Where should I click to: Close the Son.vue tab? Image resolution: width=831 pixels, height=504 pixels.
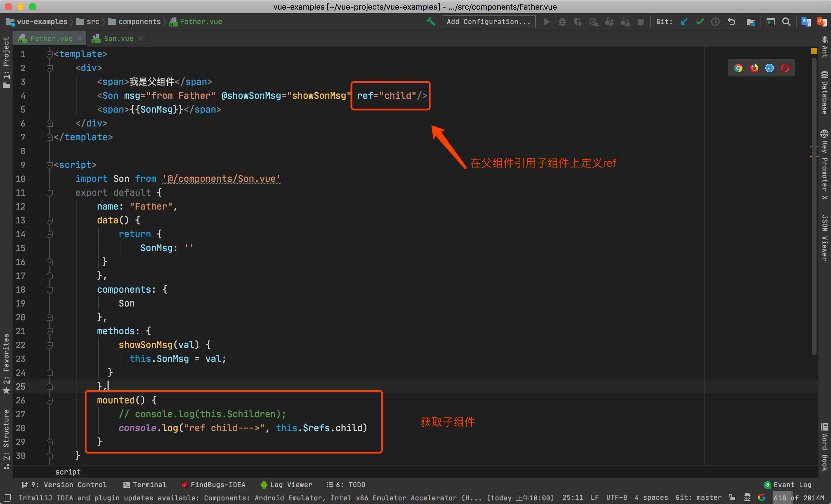(140, 39)
